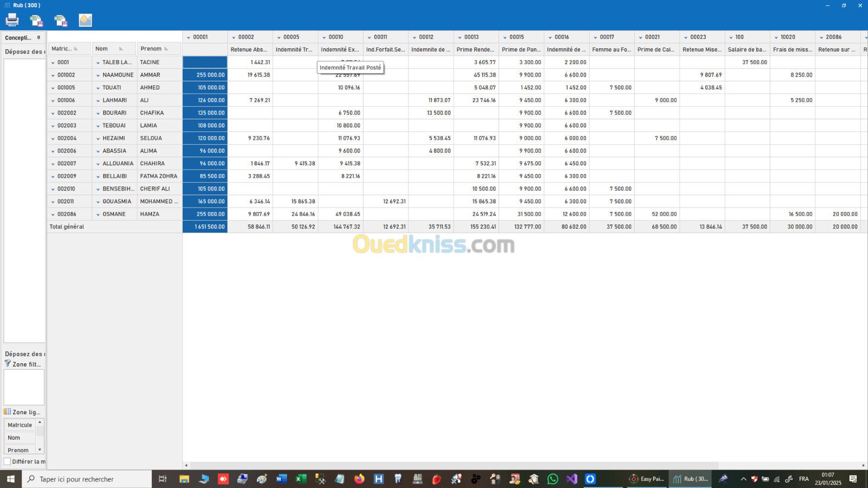This screenshot has height=488, width=868.
Task: Select Matricule in the Zone lignes list
Action: 20,425
